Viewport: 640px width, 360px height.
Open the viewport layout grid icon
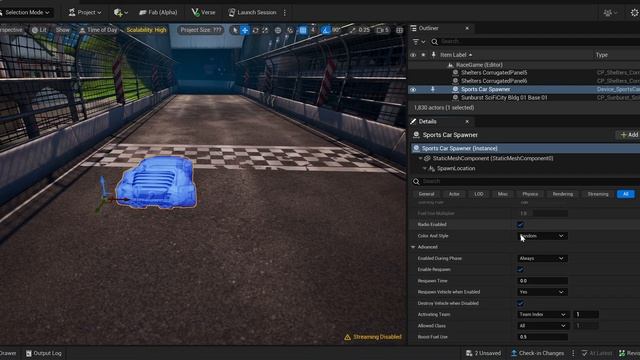400,30
